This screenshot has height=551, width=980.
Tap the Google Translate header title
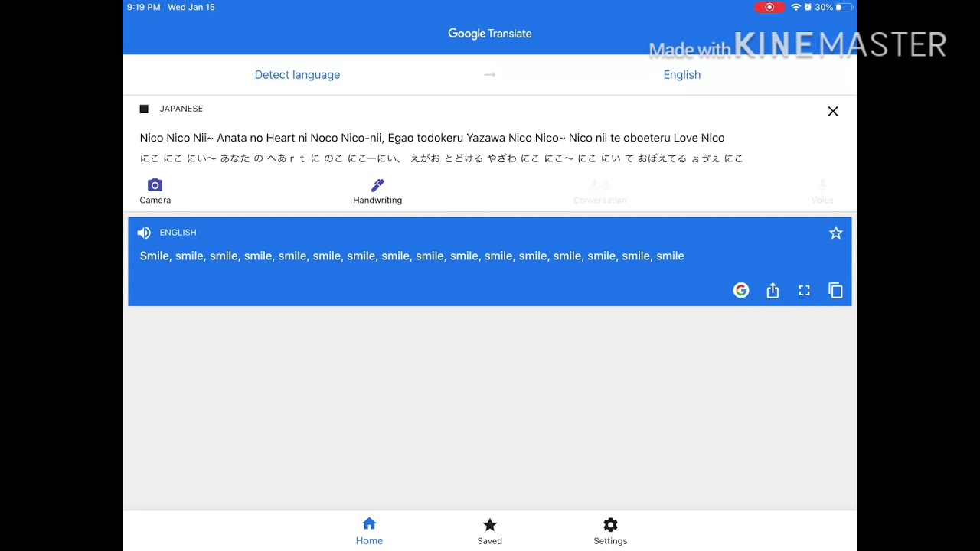(490, 34)
